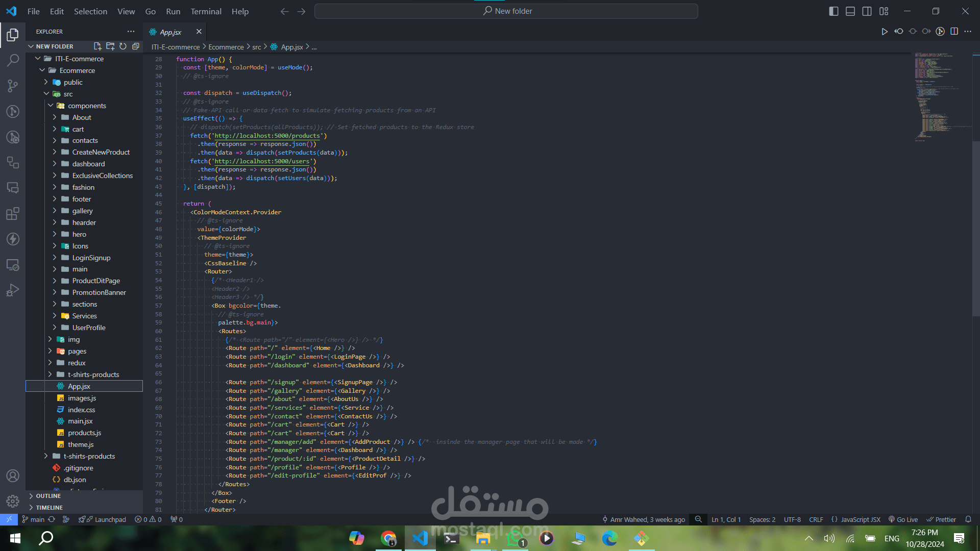Screen dimensions: 980x551
Task: Run the code with the play icon
Action: click(x=884, y=32)
